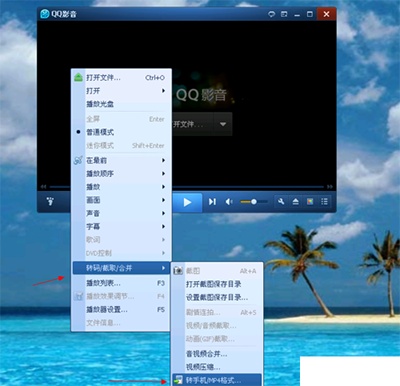Click the partly hidden 打开文件... button in player
400x386 pixels.
pos(193,124)
